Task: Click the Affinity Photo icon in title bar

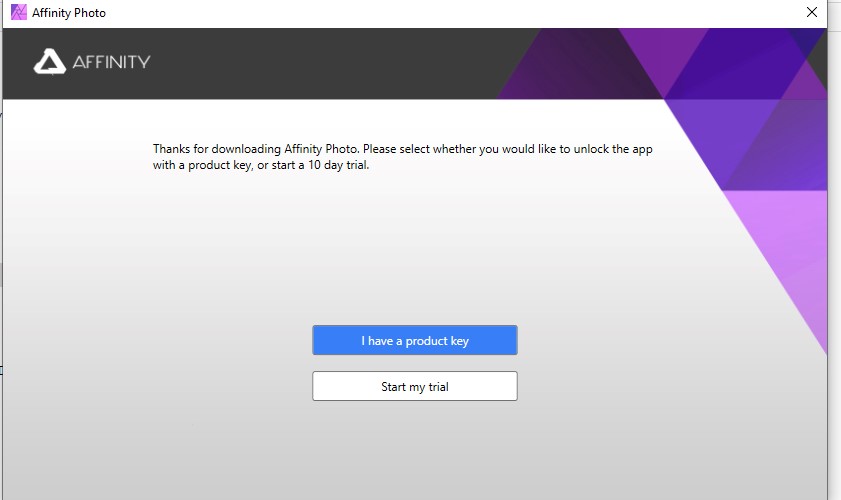Action: (18, 13)
